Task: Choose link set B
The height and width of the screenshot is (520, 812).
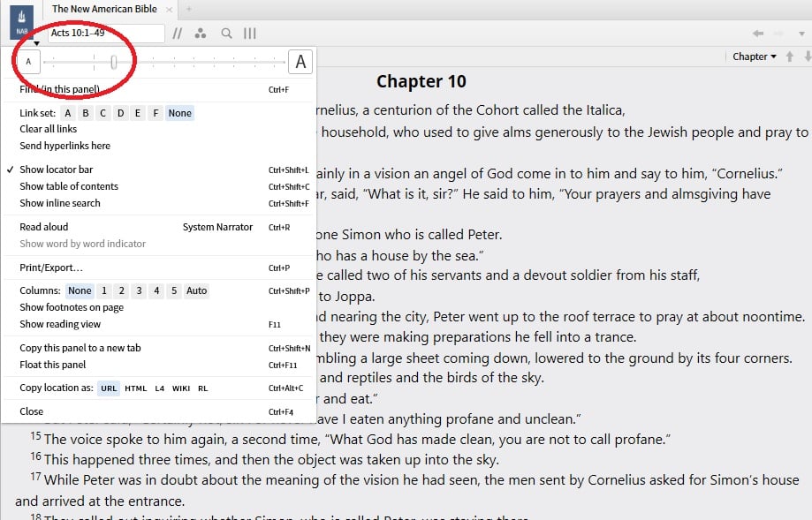Action: (86, 113)
